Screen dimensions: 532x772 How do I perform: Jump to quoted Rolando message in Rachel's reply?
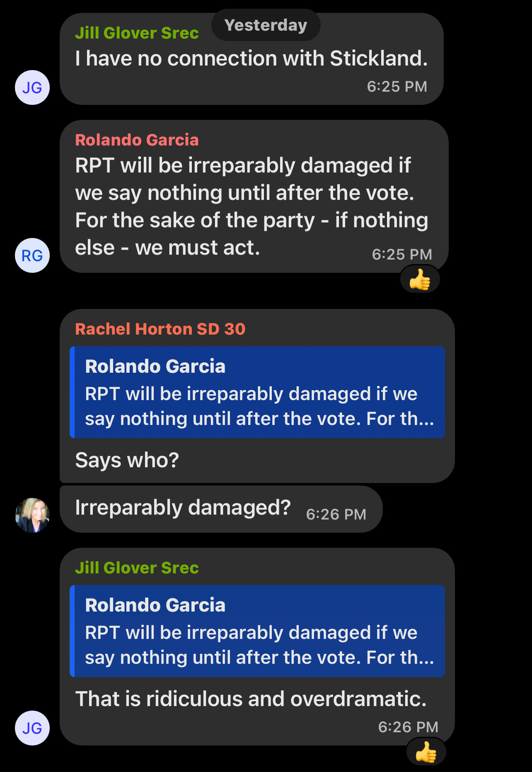pos(257,392)
